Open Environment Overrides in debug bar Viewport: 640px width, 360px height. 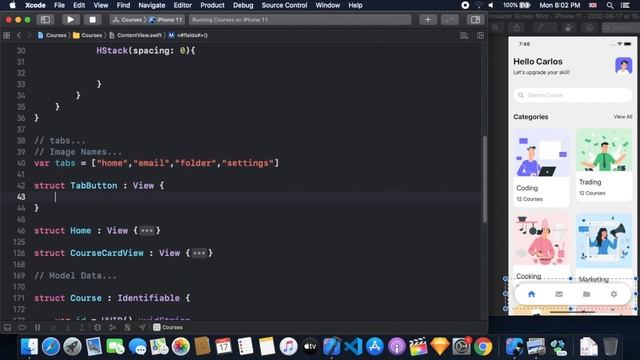127,327
